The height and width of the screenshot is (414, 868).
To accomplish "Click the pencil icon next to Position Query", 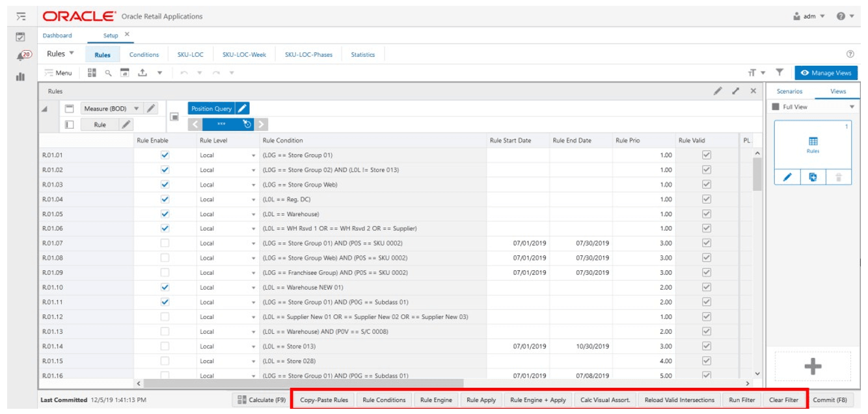I will pyautogui.click(x=241, y=109).
